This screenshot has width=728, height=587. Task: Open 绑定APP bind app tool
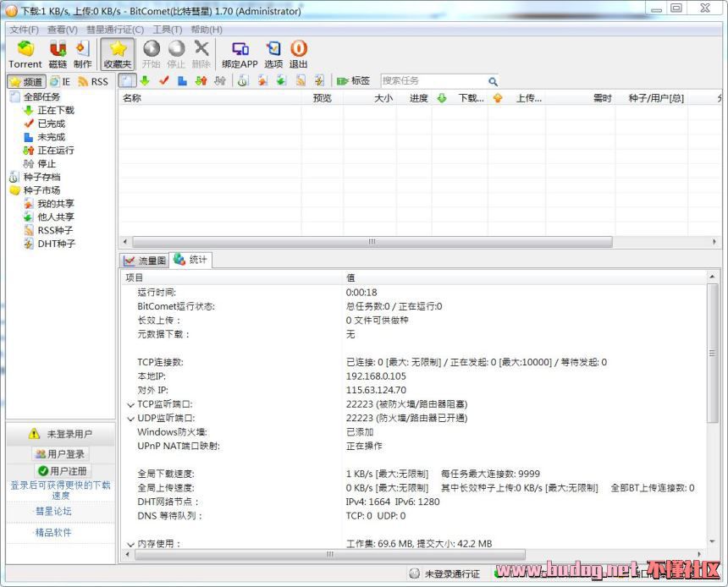pyautogui.click(x=240, y=54)
